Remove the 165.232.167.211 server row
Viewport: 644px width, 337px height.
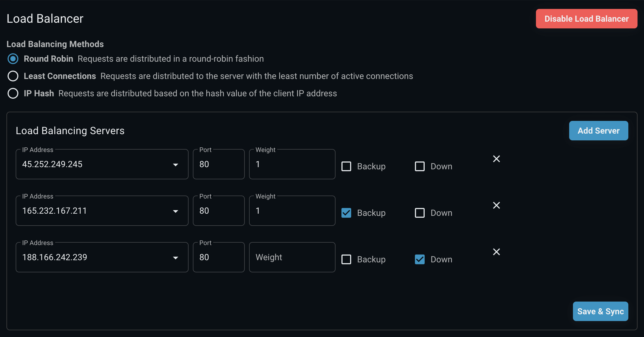496,205
